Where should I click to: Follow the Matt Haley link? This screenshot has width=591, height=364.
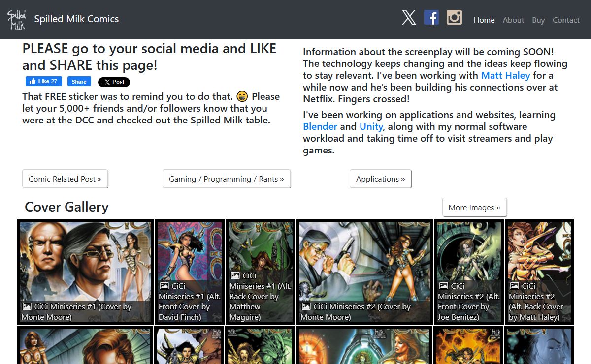(505, 75)
